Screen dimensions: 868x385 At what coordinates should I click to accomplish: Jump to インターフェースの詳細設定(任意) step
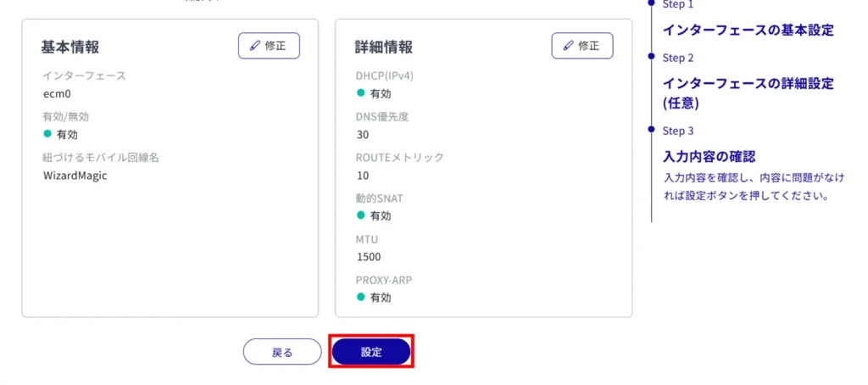coord(748,93)
